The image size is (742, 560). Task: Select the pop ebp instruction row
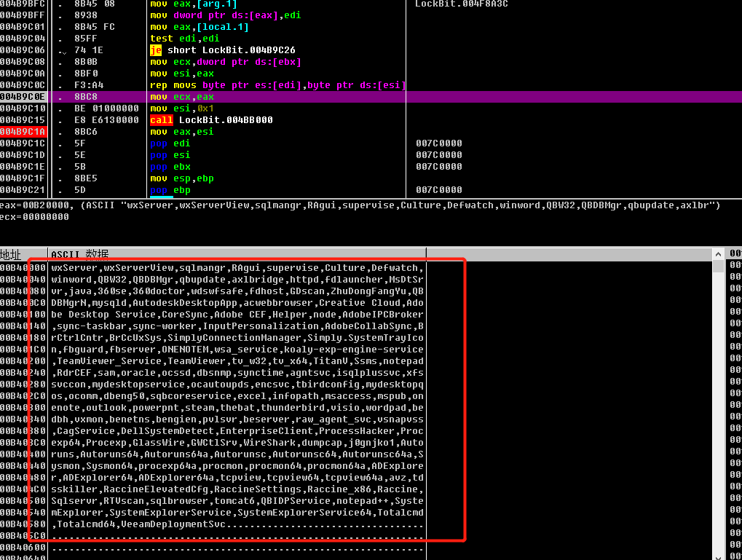(170, 190)
